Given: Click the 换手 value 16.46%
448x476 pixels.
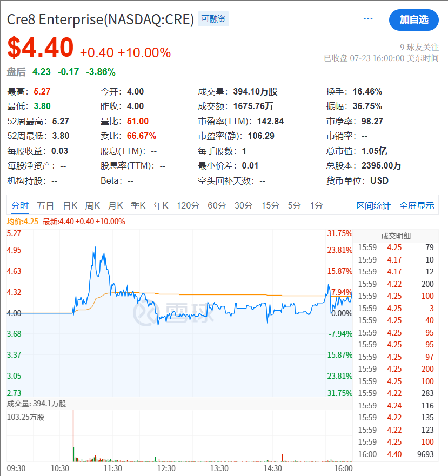Looking at the screenshot, I should [x=367, y=91].
